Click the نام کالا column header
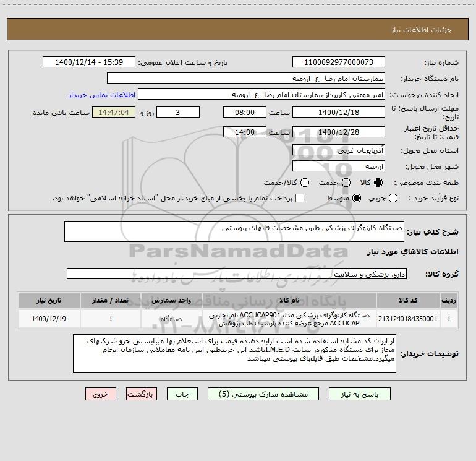The width and height of the screenshot is (476, 461). (289, 300)
